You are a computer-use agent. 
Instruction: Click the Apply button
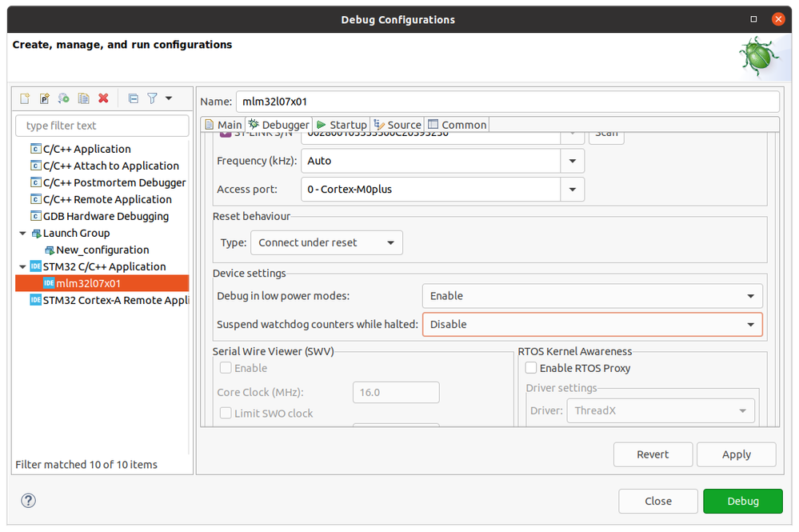736,454
